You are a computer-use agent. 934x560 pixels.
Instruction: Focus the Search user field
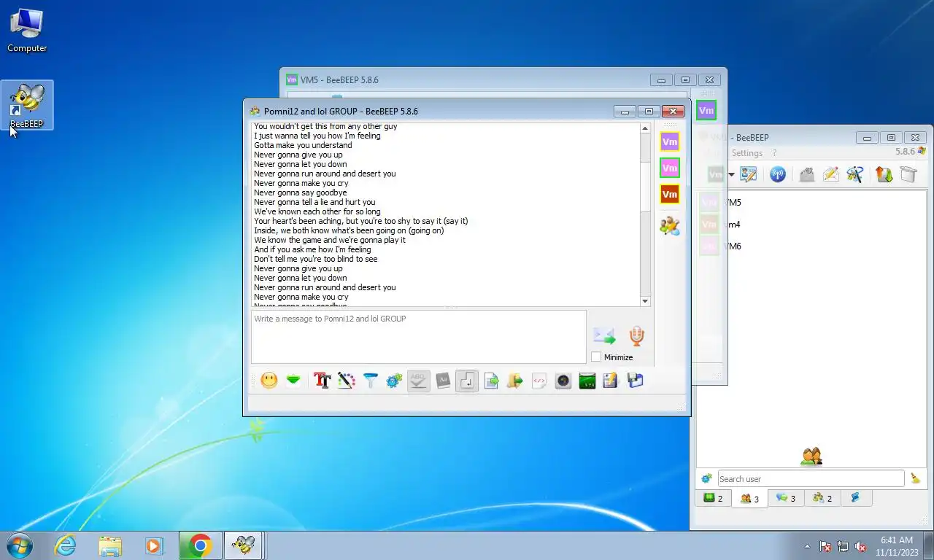(811, 479)
